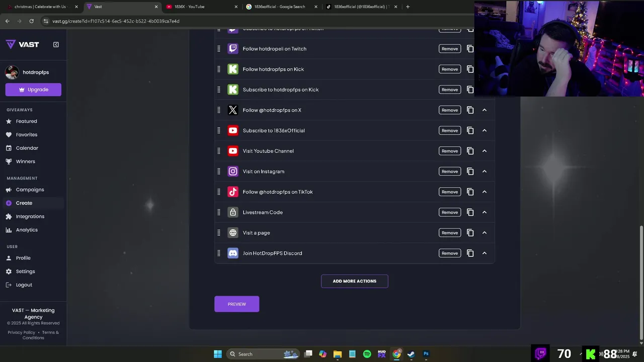Remove Follow hotdropeli on Twitch action
The height and width of the screenshot is (362, 644).
tap(450, 49)
